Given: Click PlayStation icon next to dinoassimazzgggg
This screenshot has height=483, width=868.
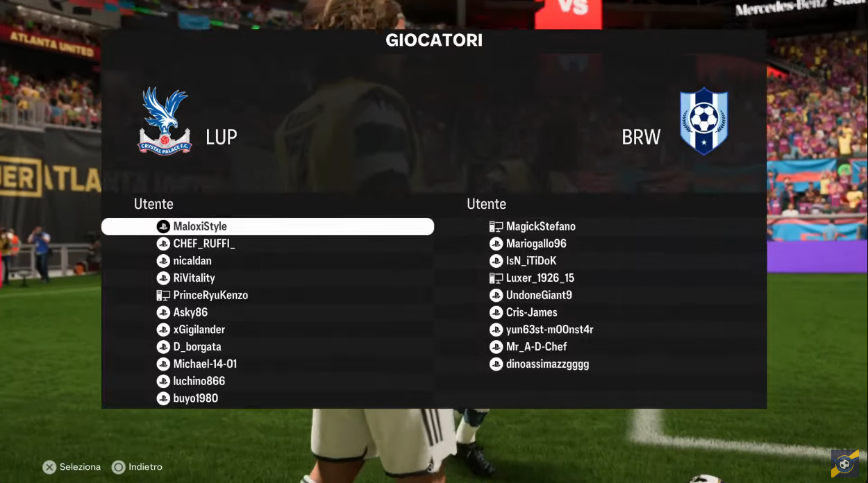Looking at the screenshot, I should tap(496, 364).
